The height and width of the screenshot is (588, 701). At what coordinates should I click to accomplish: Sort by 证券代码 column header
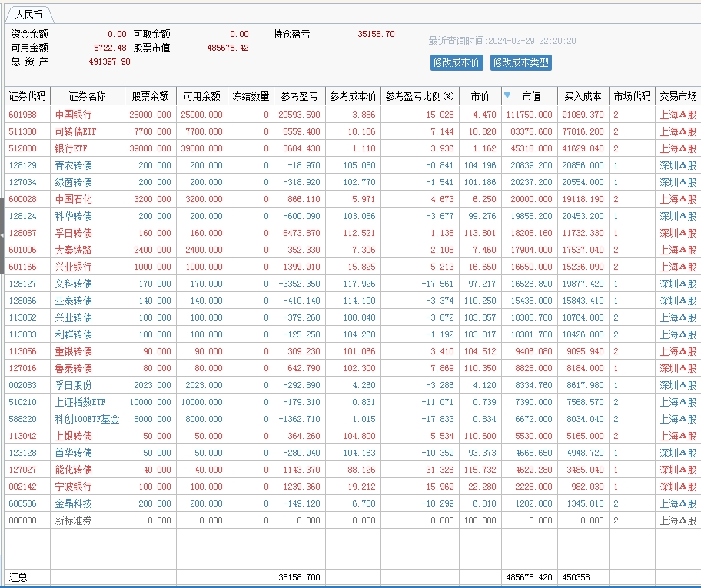pyautogui.click(x=27, y=96)
